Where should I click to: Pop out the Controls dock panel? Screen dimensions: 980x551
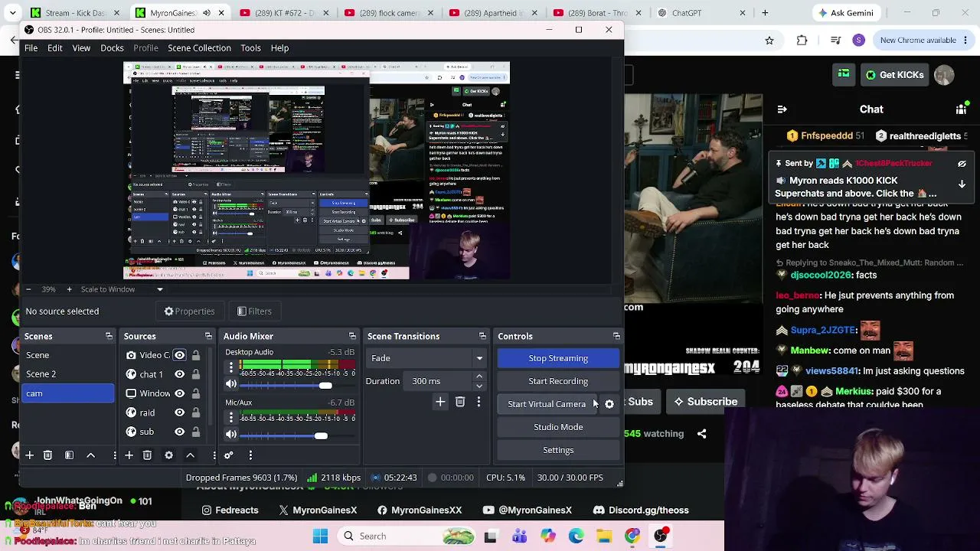coord(616,336)
